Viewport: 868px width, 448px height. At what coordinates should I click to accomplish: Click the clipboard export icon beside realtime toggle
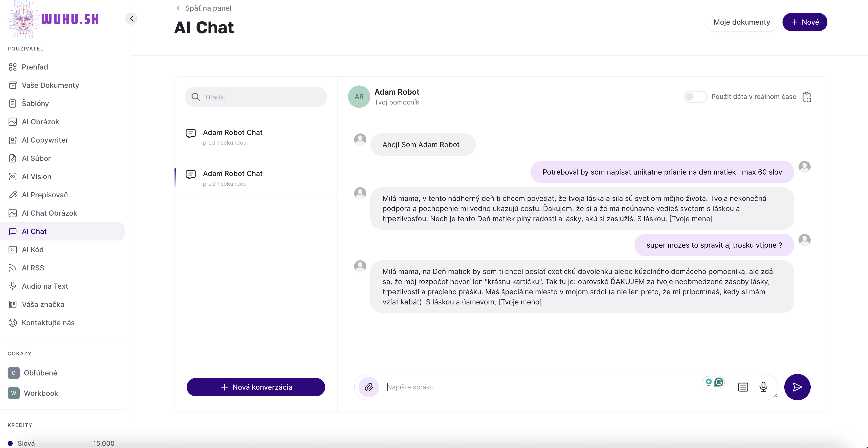click(x=807, y=97)
